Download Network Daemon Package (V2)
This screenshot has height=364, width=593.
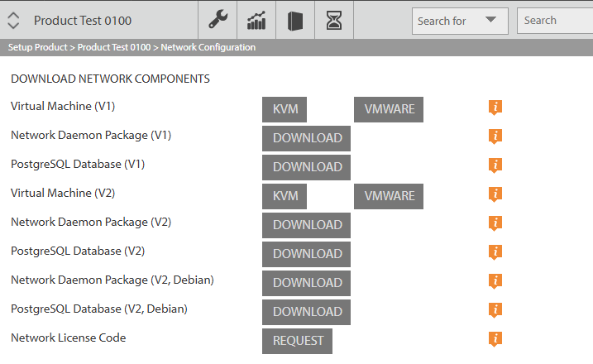[x=306, y=225]
